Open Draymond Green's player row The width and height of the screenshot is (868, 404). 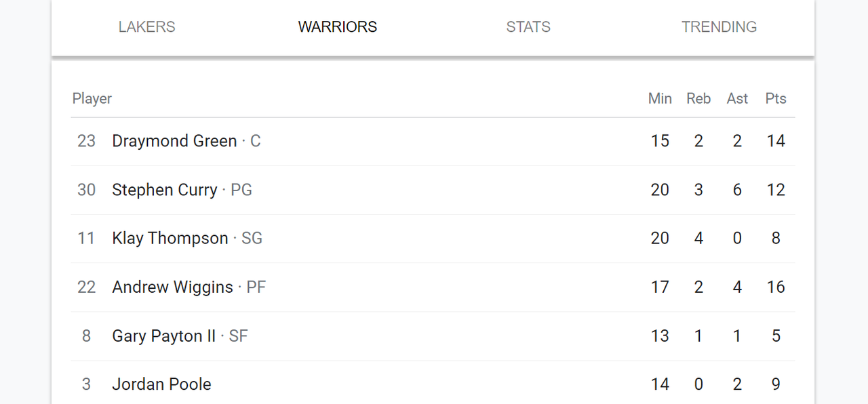click(174, 141)
